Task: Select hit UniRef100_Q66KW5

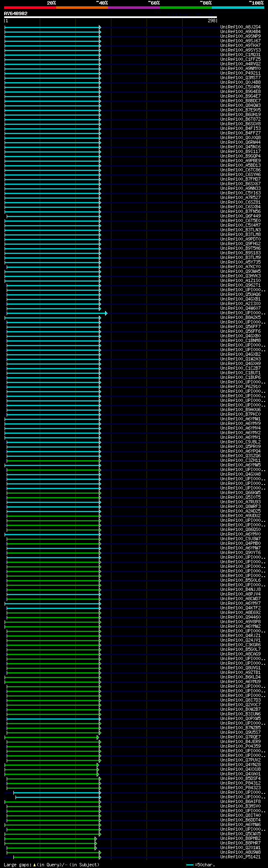Action: [x=240, y=493]
